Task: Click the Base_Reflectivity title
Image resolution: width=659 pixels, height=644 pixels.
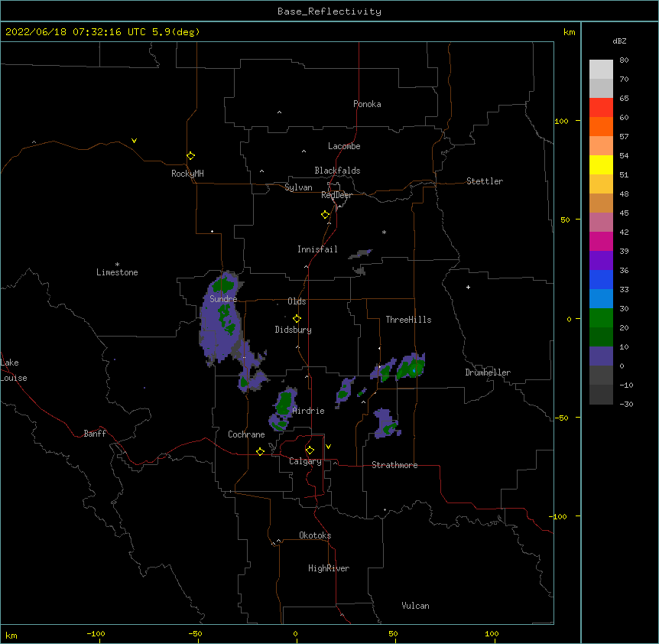Action: click(329, 11)
